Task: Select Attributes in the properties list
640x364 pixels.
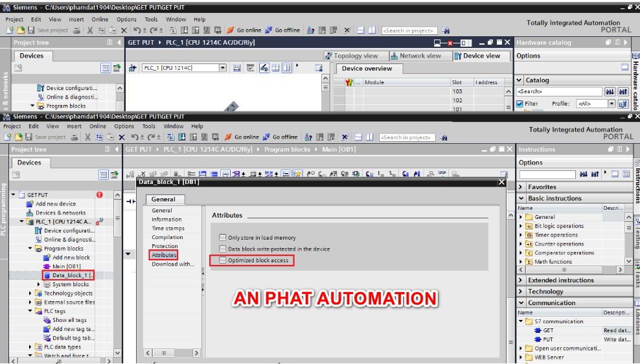Action: point(164,255)
